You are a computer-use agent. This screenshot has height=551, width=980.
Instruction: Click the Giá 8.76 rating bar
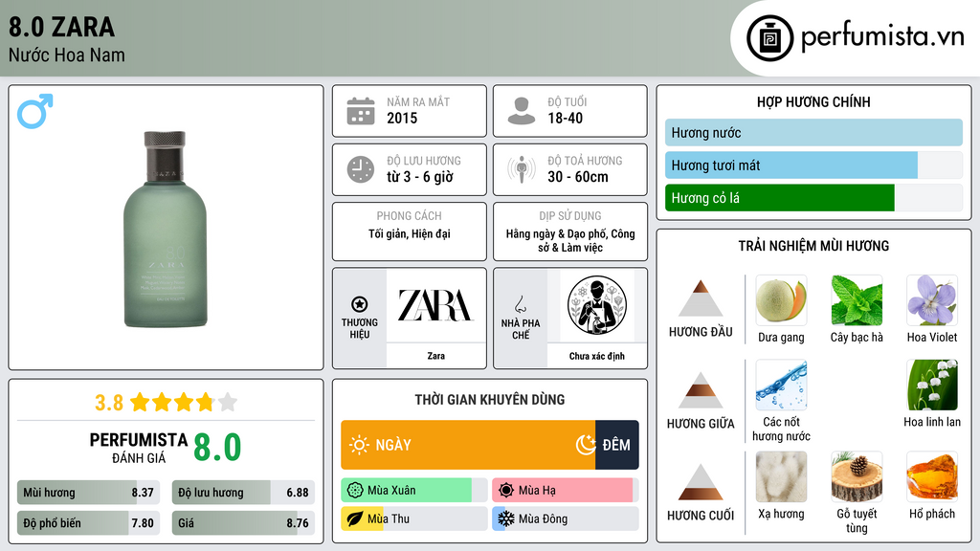click(243, 523)
